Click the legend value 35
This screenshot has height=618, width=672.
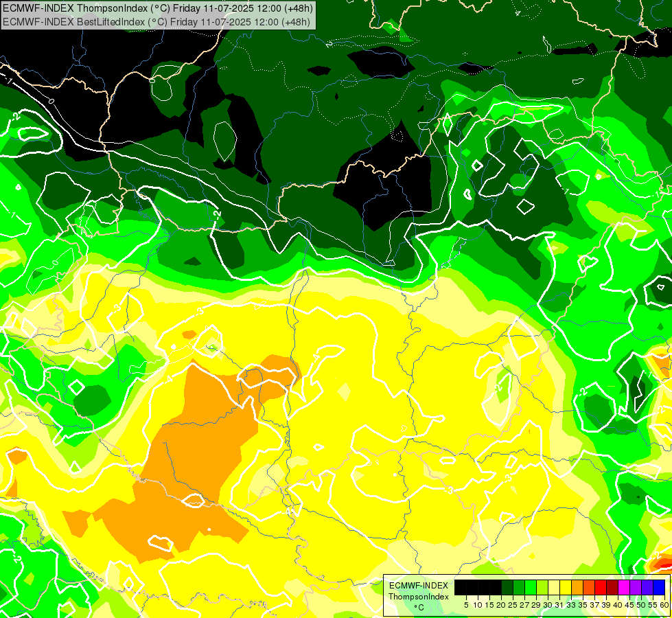tap(583, 605)
